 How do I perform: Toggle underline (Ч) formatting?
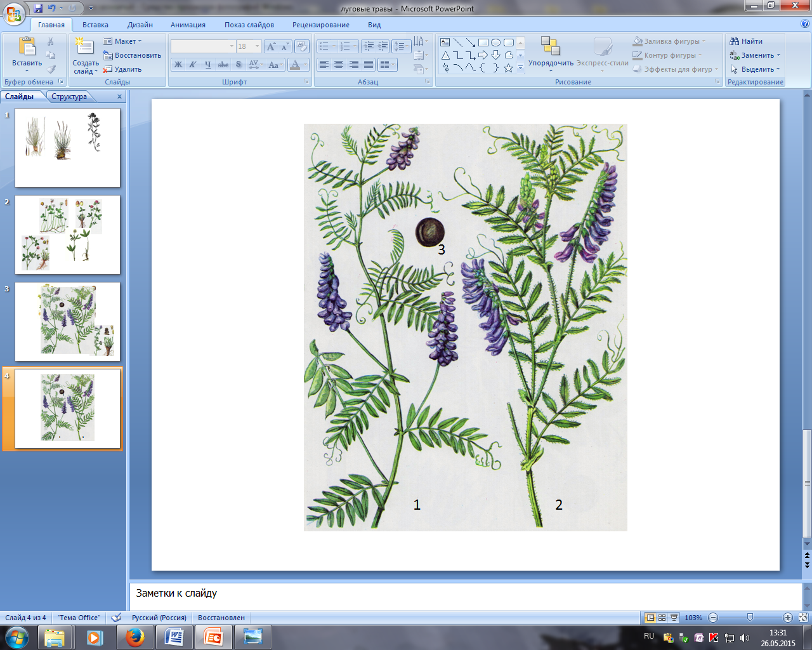tap(207, 65)
